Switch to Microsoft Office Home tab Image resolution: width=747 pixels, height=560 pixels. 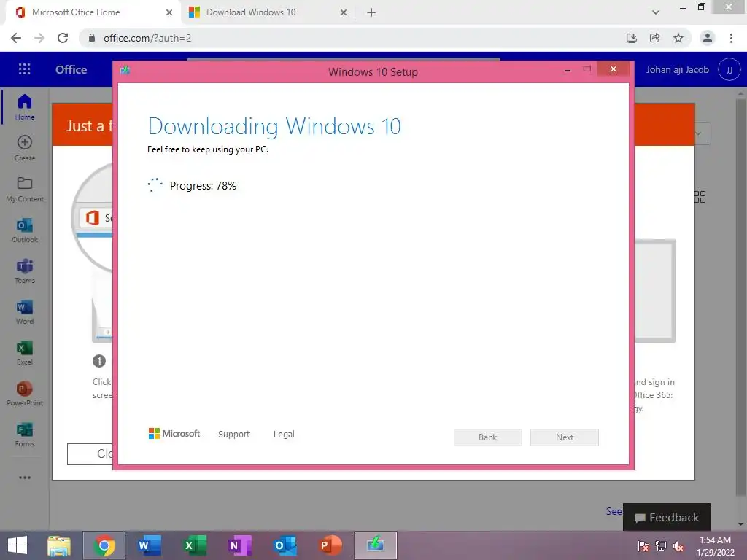point(93,12)
